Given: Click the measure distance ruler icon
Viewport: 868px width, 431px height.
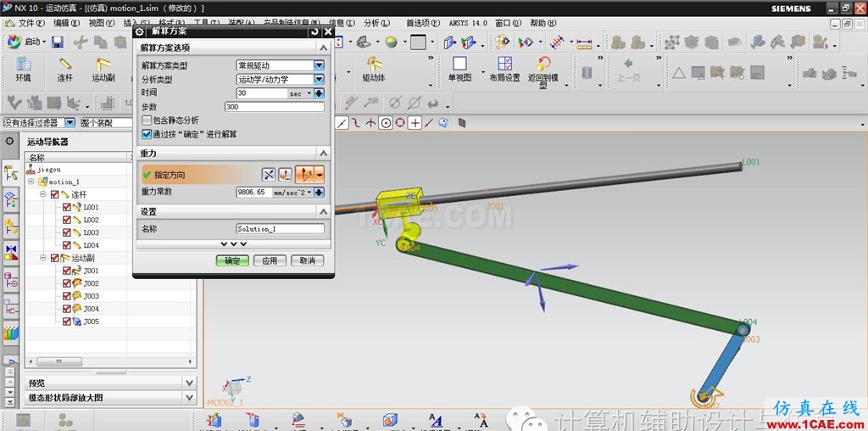Looking at the screenshot, I should click(x=584, y=42).
